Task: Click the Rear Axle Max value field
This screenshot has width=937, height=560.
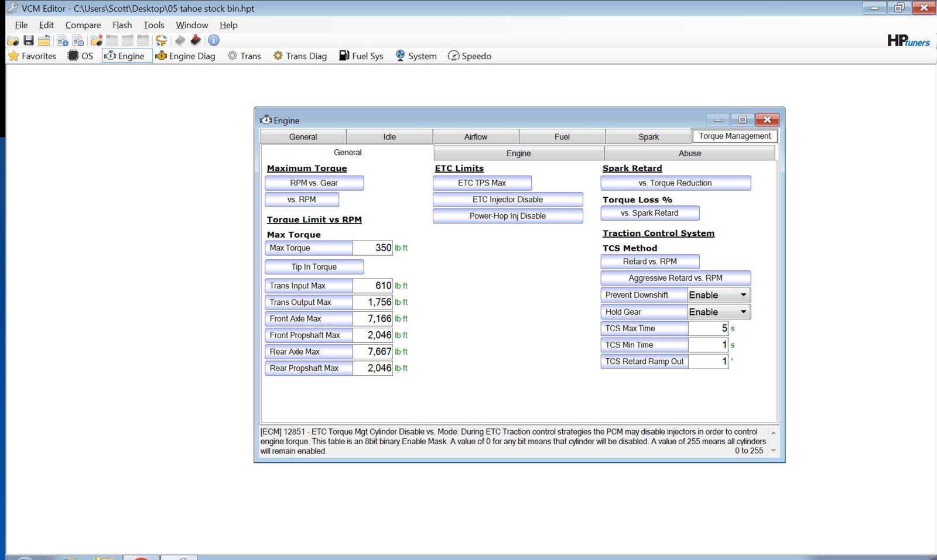Action: pos(372,352)
